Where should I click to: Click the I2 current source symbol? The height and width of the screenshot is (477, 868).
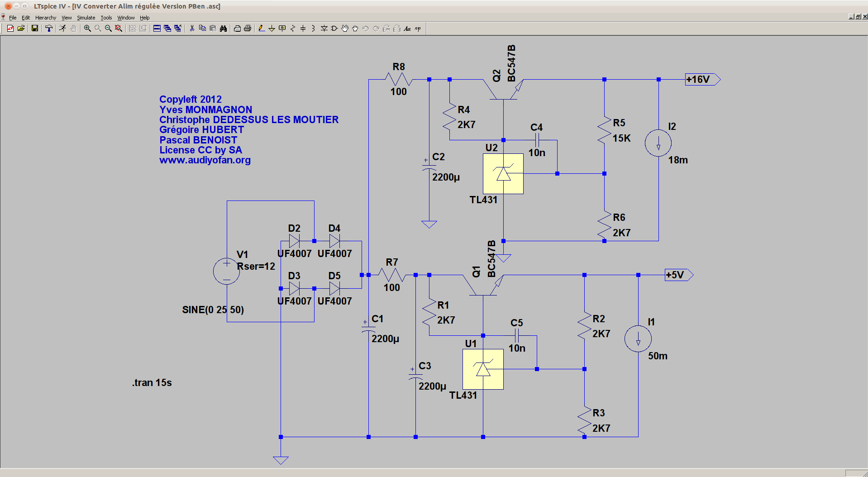click(658, 143)
